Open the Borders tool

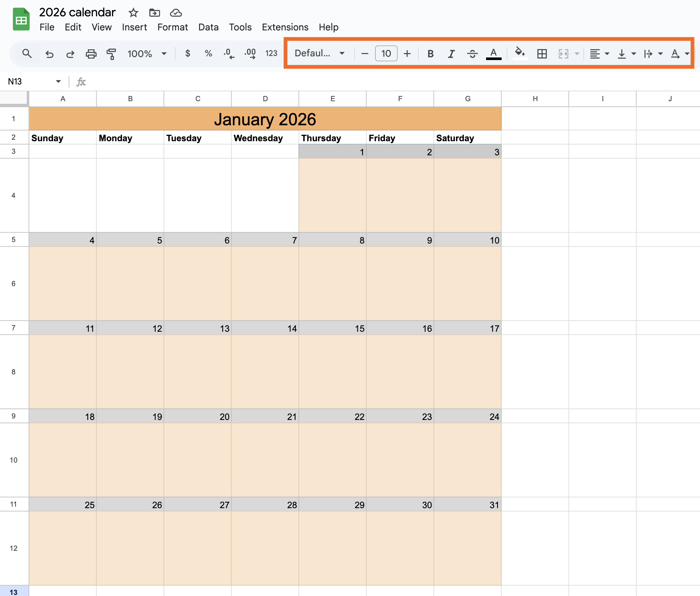(542, 54)
